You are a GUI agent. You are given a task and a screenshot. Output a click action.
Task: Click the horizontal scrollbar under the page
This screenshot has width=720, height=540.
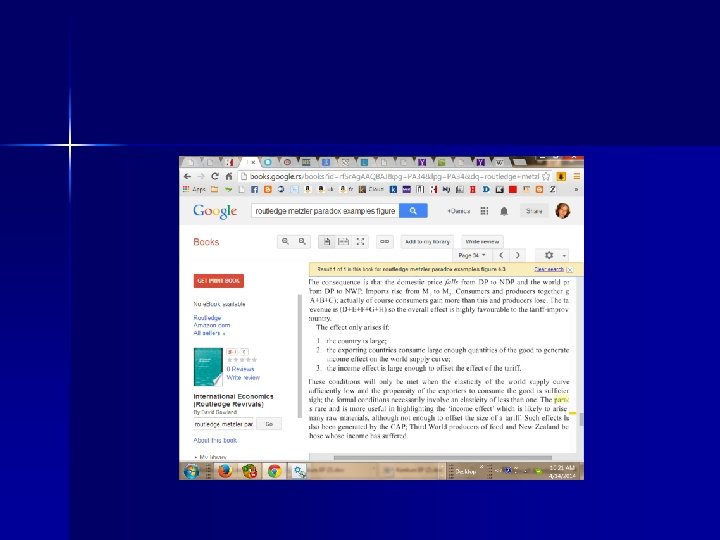point(443,458)
